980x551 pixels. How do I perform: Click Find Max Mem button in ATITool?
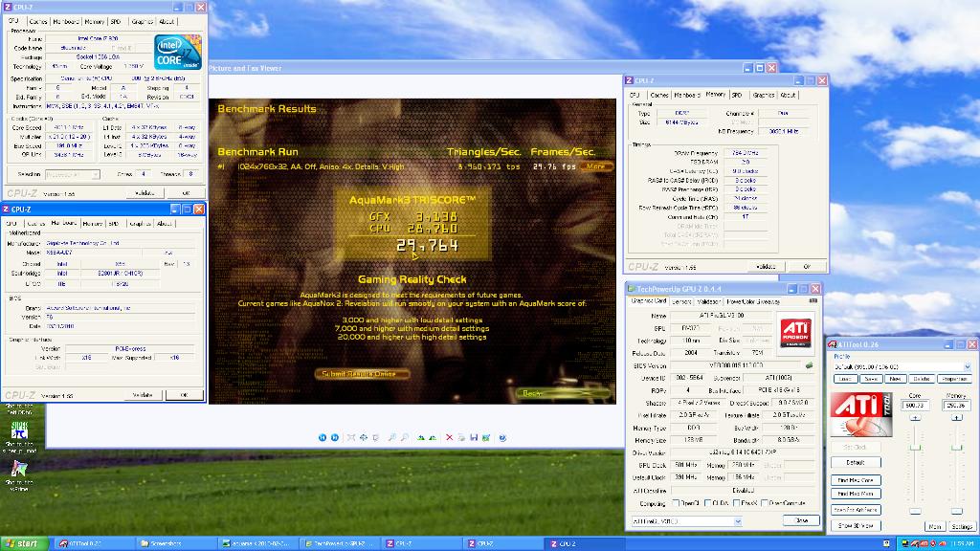857,494
